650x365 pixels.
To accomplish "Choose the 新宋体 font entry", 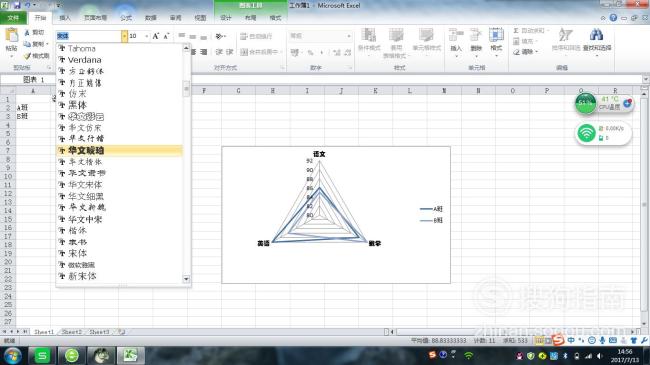I will (x=119, y=276).
